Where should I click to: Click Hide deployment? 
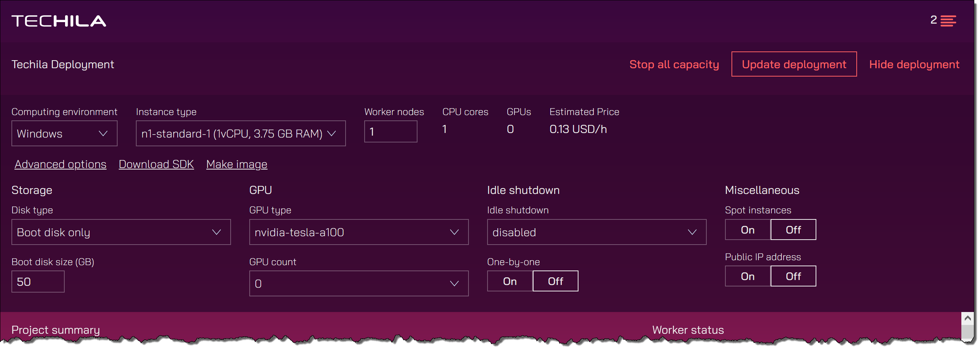click(914, 64)
